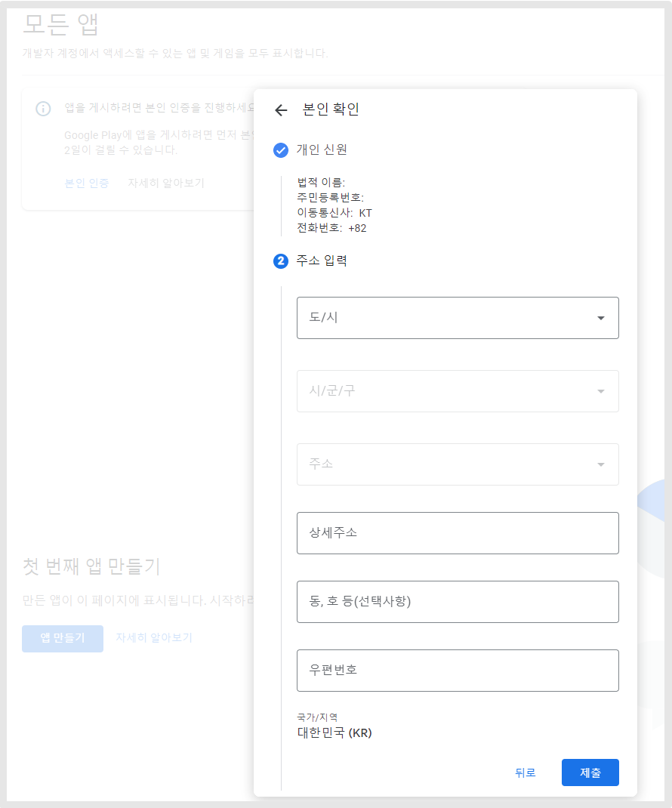The width and height of the screenshot is (672, 808).
Task: Select the 개인 신원 step label
Action: (x=322, y=150)
